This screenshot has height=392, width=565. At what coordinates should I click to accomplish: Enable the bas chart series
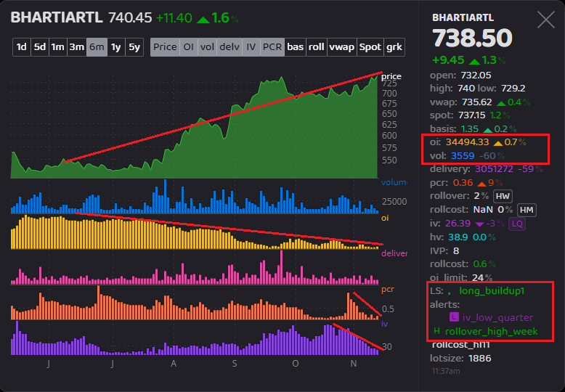[x=295, y=47]
